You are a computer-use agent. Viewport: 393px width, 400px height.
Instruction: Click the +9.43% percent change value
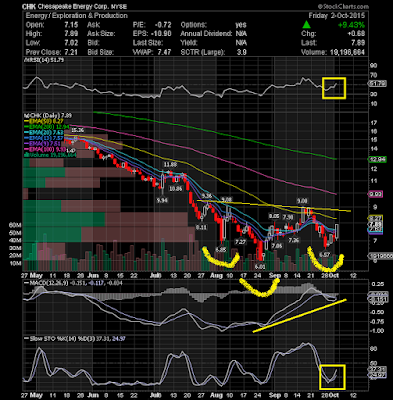pyautogui.click(x=351, y=25)
